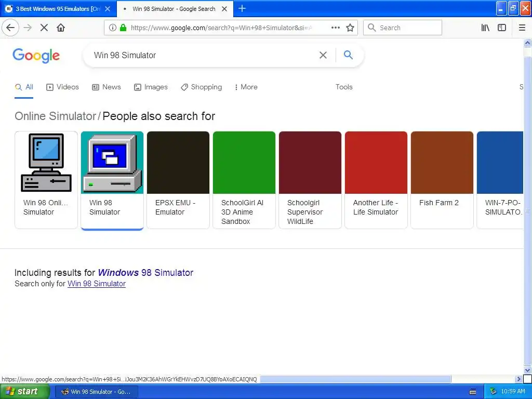Bookmark this page with the star
The height and width of the screenshot is (399, 532).
click(x=350, y=28)
